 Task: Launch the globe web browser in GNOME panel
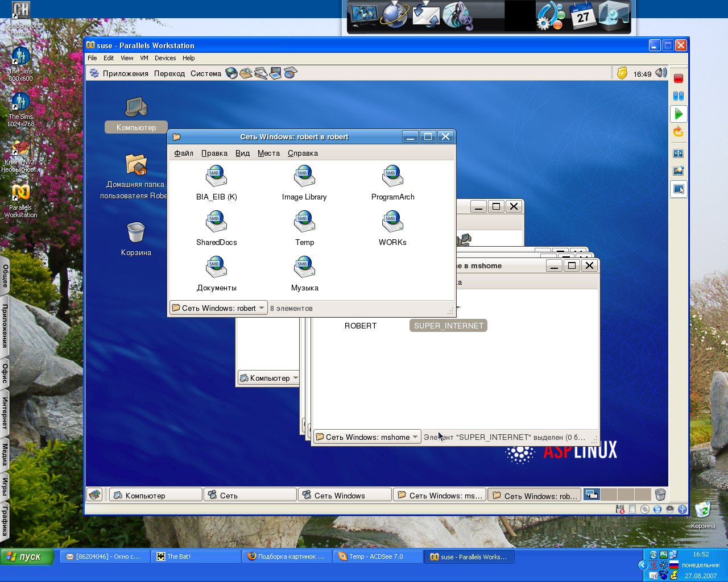[231, 73]
